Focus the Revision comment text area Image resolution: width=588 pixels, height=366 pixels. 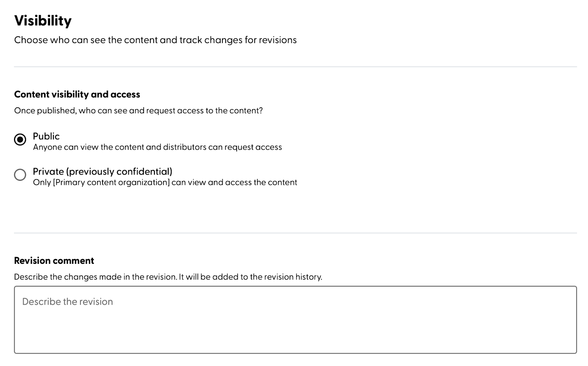coord(295,320)
